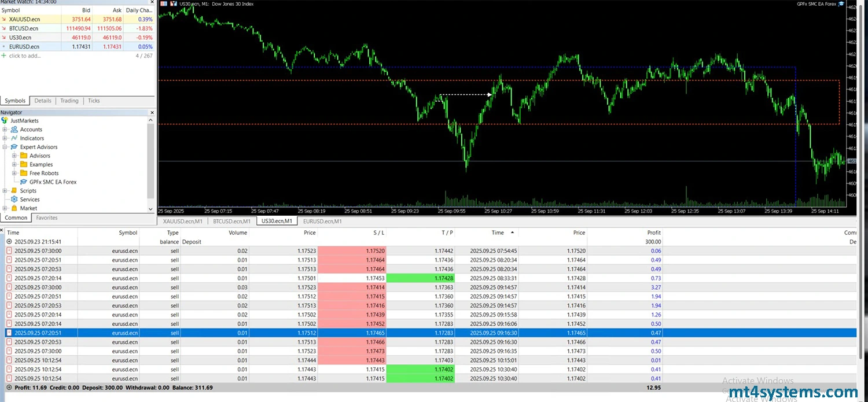Switch to the Ticks tab in Market Watch
Viewport: 868px width, 402px height.
click(94, 101)
